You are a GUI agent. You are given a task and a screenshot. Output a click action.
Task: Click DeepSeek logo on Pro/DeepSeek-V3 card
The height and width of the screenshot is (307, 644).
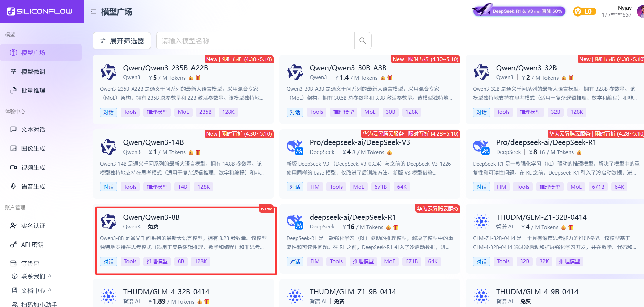pos(295,147)
